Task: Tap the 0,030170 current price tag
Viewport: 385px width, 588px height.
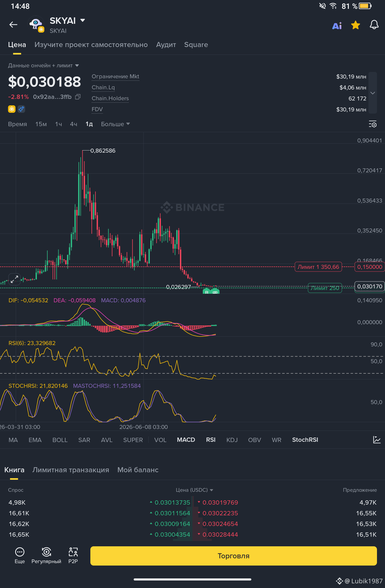Action: (x=369, y=287)
